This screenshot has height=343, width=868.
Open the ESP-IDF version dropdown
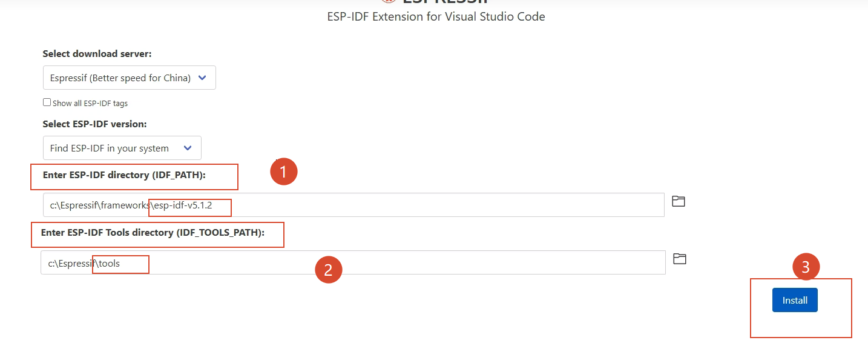click(x=122, y=148)
